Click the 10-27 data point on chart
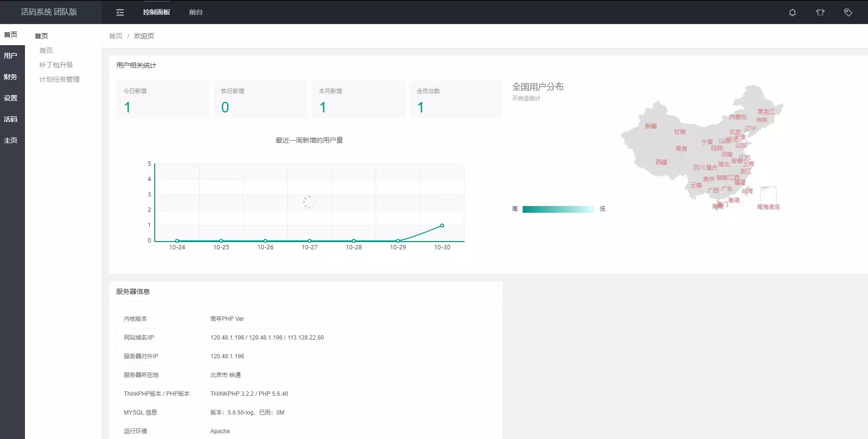This screenshot has width=868, height=439. click(309, 241)
